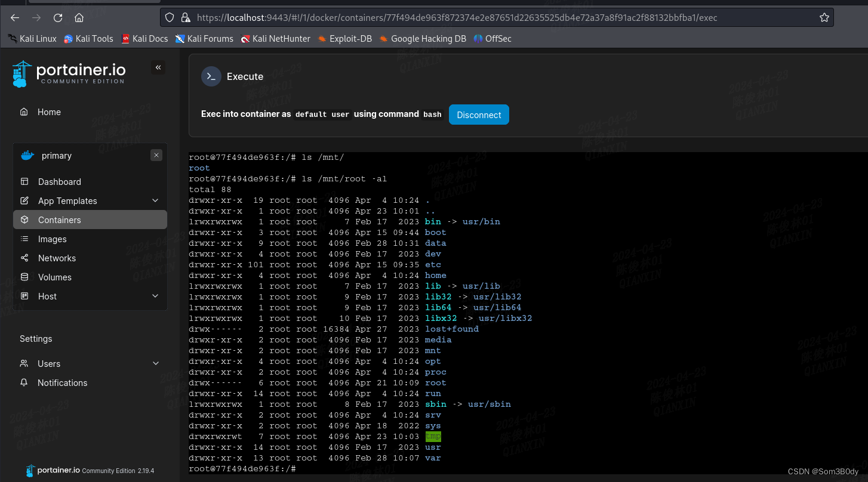Click the Notifications bell icon
Viewport: 868px width, 482px height.
[24, 383]
